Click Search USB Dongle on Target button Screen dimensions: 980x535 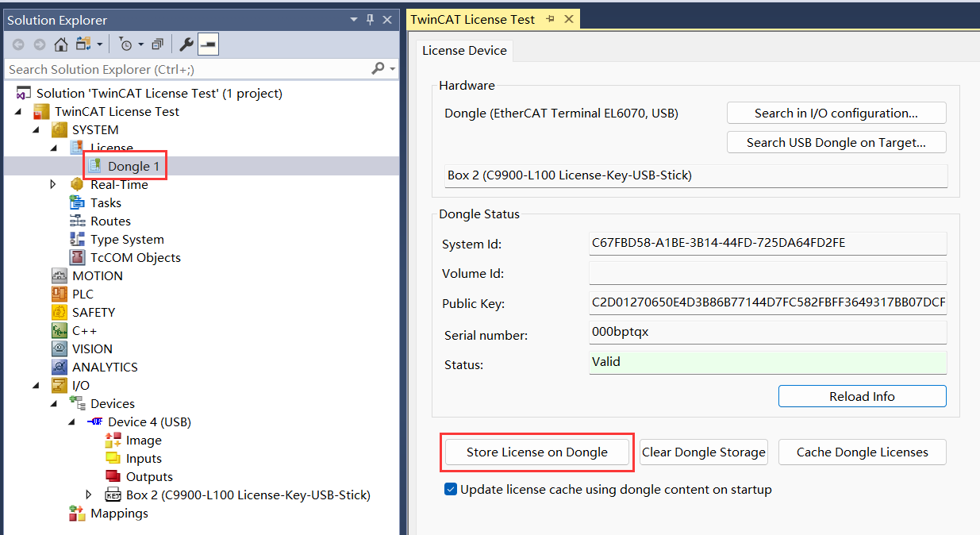pyautogui.click(x=836, y=143)
